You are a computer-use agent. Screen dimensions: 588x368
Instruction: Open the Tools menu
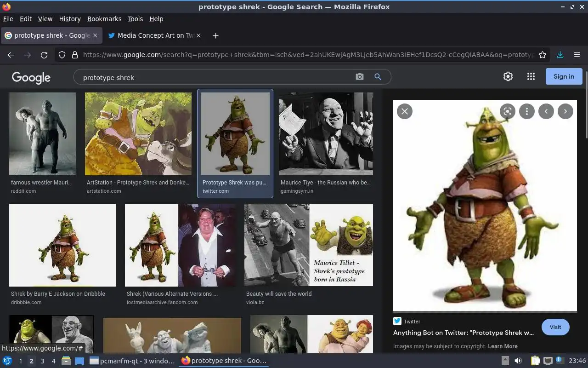(x=135, y=19)
